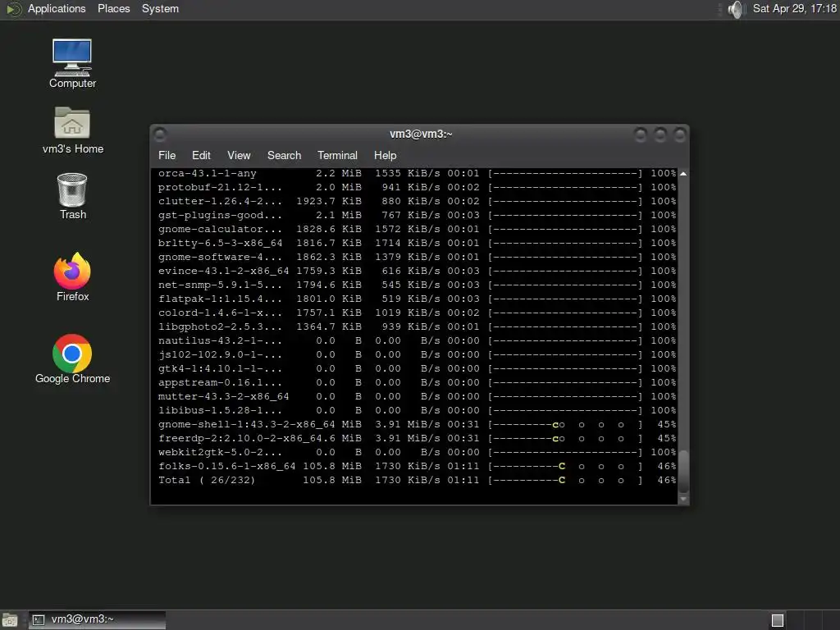Screen dimensions: 840x630
Task: Click the freerdp-2:2.10.0-2-x86_64 line
Action: tap(417, 438)
